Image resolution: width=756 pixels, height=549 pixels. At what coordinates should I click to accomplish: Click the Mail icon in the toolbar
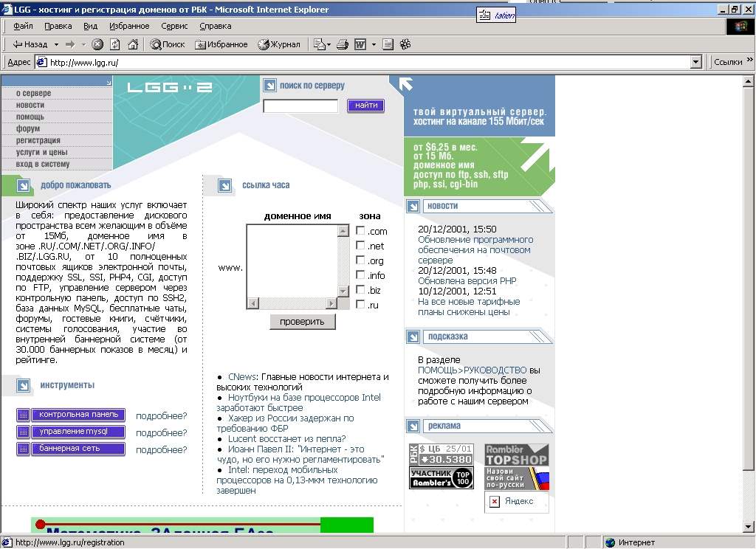click(x=319, y=45)
